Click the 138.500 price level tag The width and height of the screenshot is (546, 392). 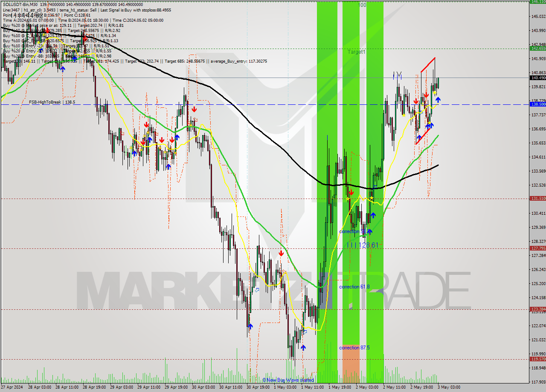[537, 104]
